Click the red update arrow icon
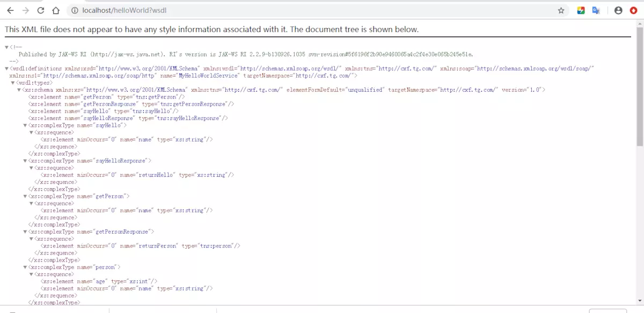 pyautogui.click(x=634, y=10)
